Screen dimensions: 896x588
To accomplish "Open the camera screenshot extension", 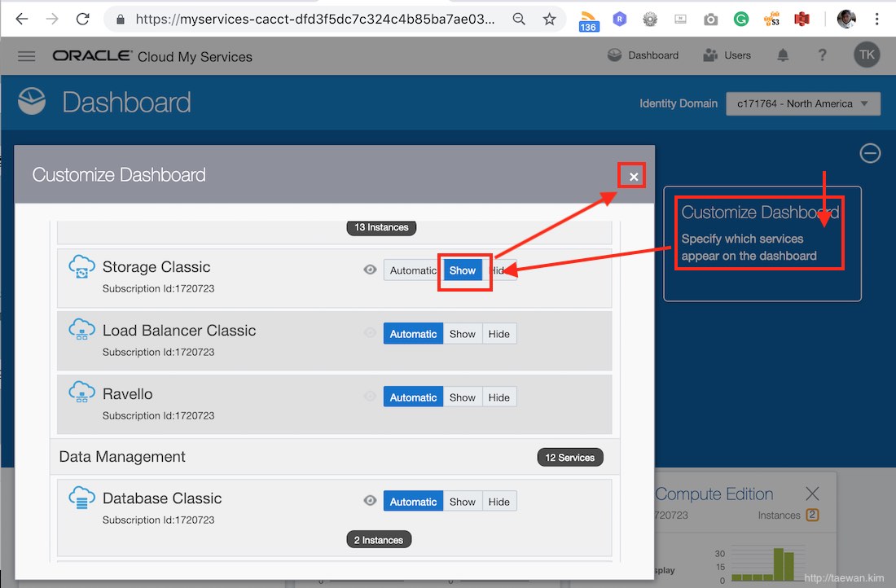I will (x=710, y=20).
